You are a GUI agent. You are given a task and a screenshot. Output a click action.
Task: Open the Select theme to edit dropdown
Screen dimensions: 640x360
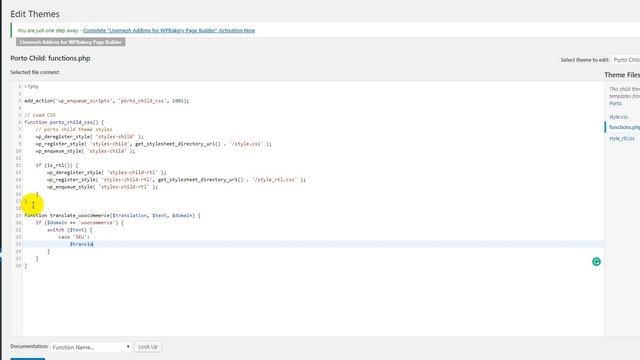coord(626,60)
